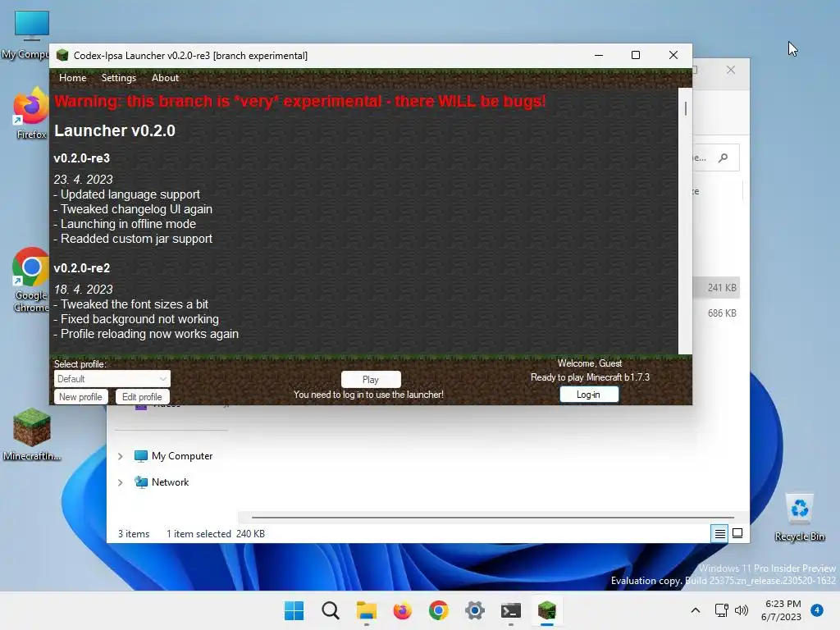Click File Explorer horizontal scrollbar
The height and width of the screenshot is (630, 840).
pyautogui.click(x=493, y=518)
